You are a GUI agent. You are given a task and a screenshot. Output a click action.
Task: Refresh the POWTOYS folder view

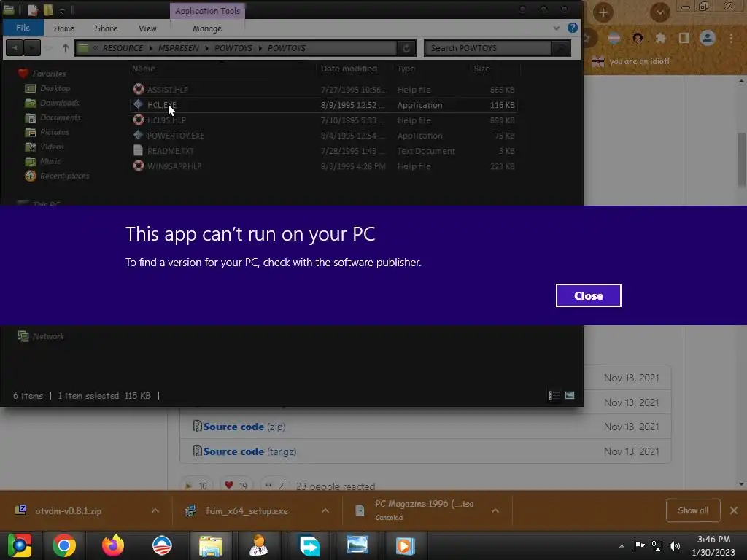coord(406,48)
